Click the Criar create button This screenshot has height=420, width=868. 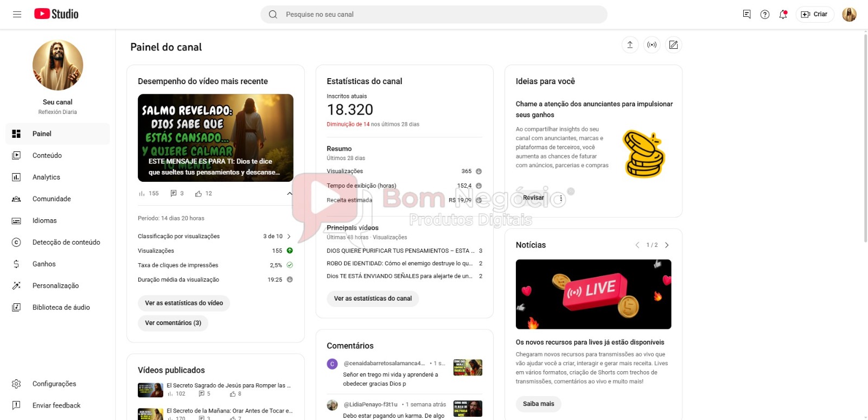point(814,14)
